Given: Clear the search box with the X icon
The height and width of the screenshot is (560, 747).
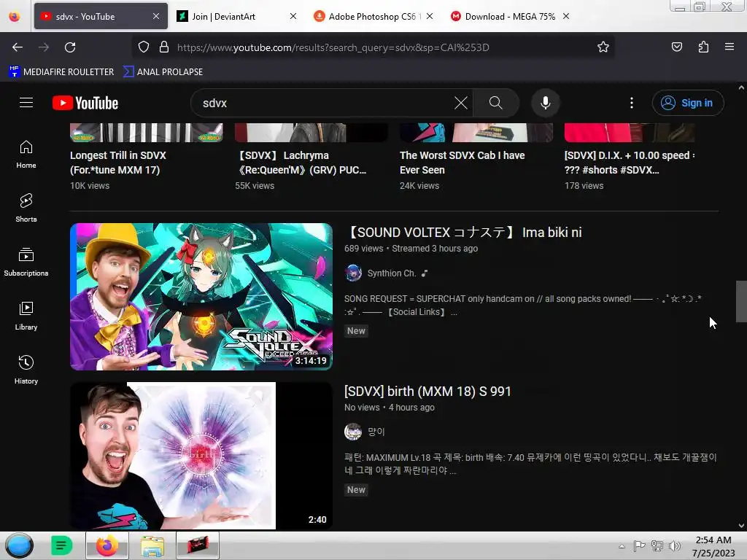Looking at the screenshot, I should point(461,103).
